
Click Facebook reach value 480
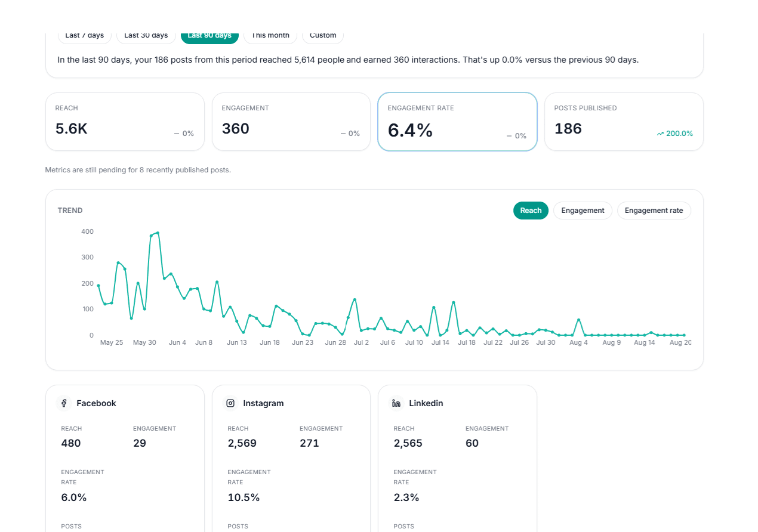[71, 443]
